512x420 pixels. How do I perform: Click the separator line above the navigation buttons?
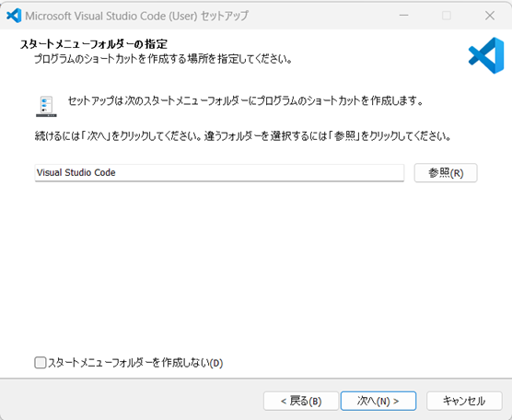(256, 379)
